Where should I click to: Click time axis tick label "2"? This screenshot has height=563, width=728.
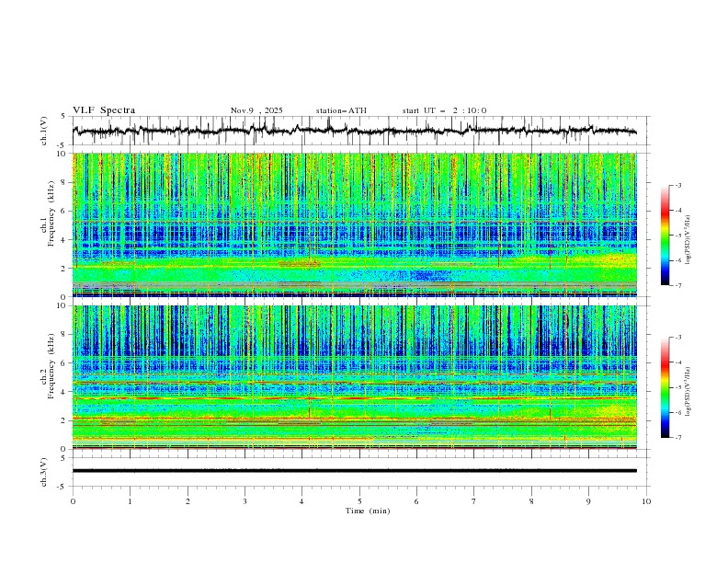click(188, 501)
